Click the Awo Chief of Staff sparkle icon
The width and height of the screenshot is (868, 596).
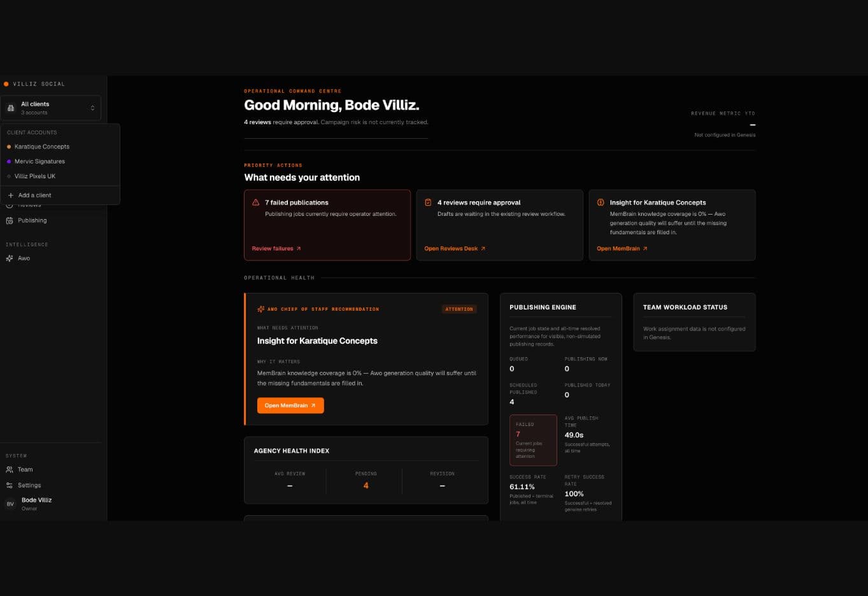(260, 309)
